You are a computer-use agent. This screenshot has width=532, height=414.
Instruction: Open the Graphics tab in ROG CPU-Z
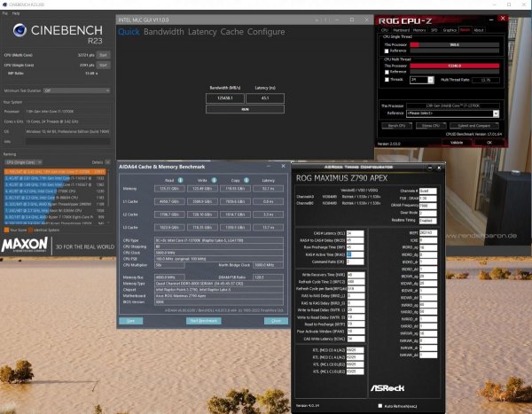click(450, 30)
